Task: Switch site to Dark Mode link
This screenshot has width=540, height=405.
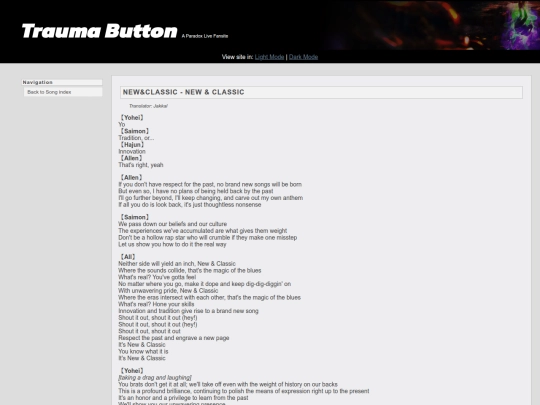Action: point(303,57)
